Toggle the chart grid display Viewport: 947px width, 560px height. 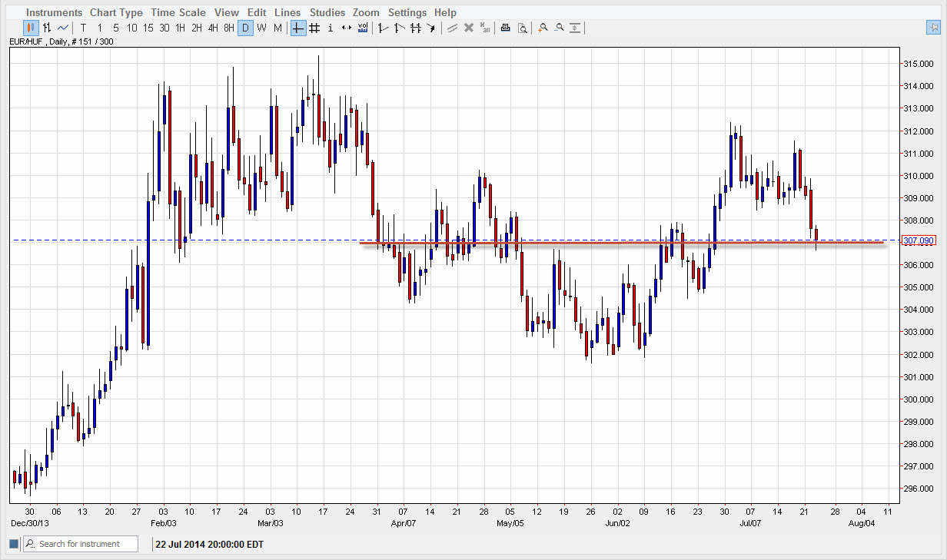314,28
